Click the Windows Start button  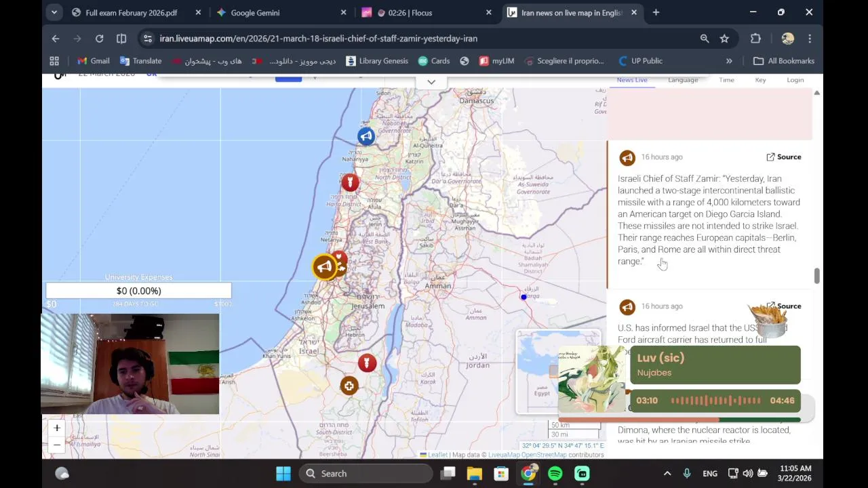(283, 474)
